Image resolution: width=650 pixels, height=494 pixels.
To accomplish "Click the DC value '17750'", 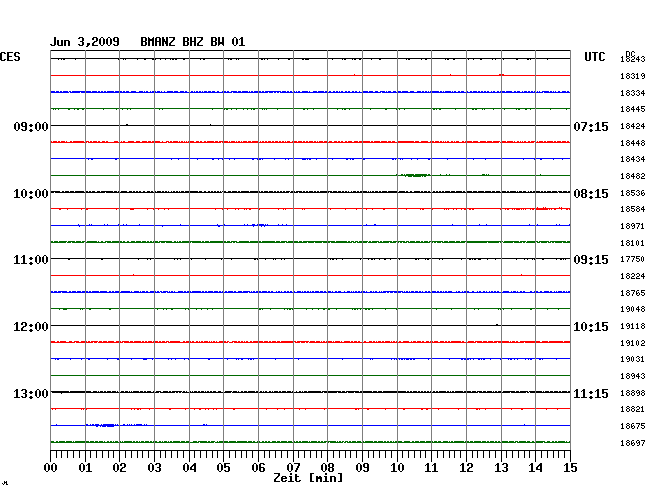I will click(x=633, y=259).
